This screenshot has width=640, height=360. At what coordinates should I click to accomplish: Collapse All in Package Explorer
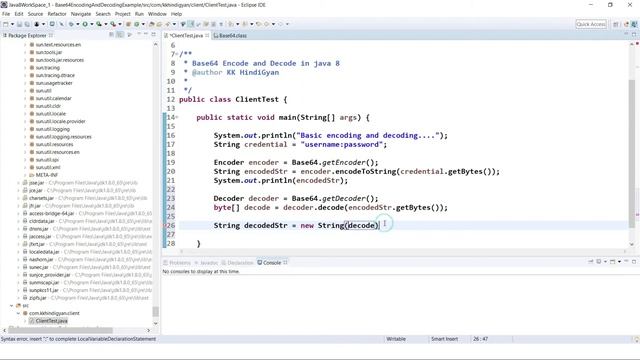click(x=111, y=35)
